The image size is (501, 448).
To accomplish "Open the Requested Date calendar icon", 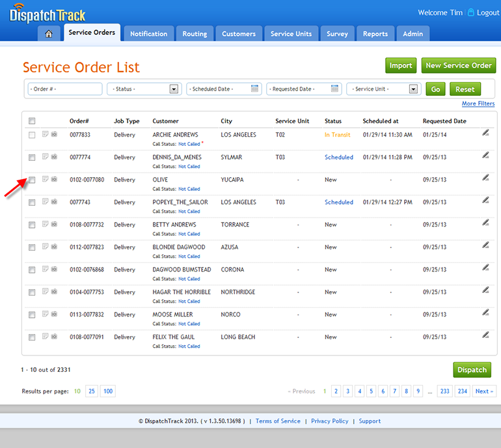I will [x=335, y=89].
